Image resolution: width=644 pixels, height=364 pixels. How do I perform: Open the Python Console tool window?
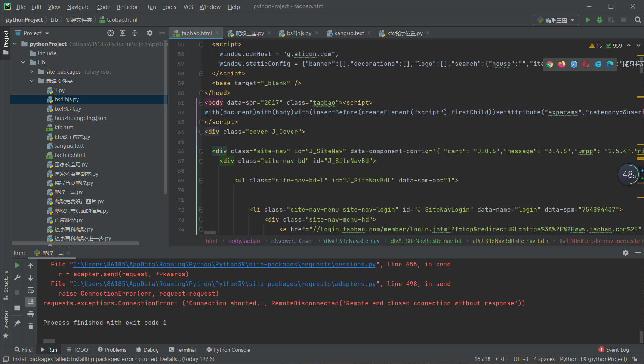coord(228,350)
